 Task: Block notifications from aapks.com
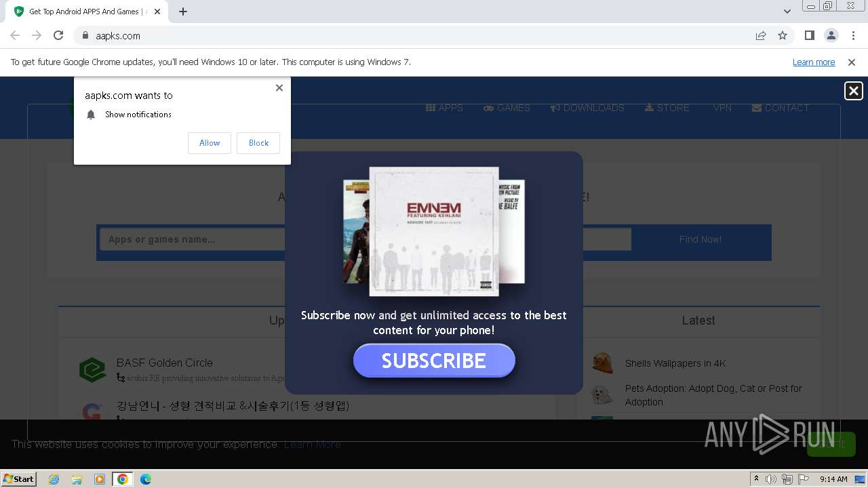pyautogui.click(x=258, y=143)
